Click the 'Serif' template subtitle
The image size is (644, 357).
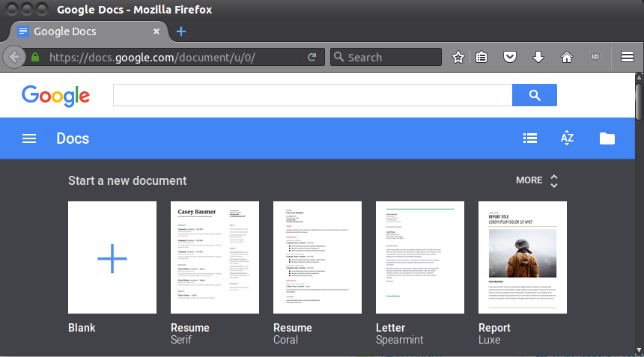(x=181, y=340)
